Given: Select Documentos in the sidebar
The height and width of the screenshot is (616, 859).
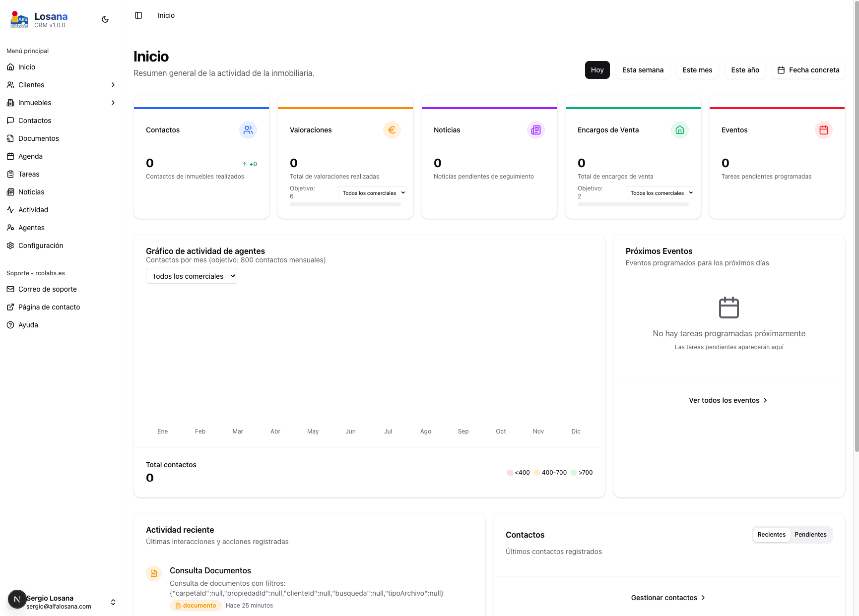Looking at the screenshot, I should tap(38, 138).
